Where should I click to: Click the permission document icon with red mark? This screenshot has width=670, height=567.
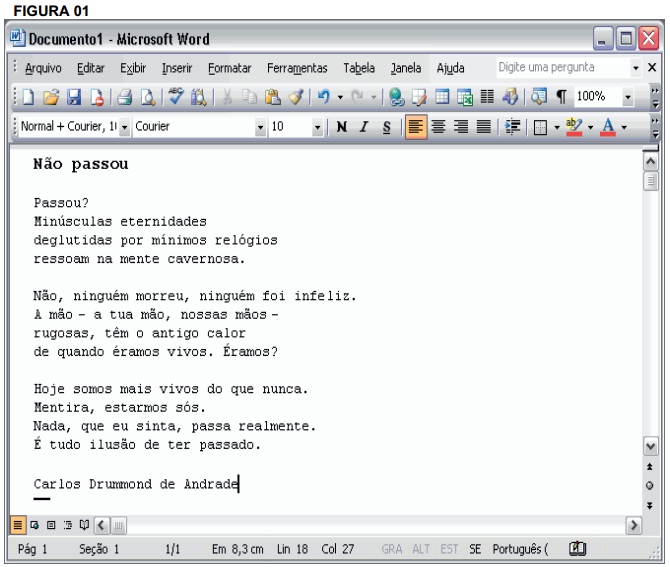(x=97, y=97)
